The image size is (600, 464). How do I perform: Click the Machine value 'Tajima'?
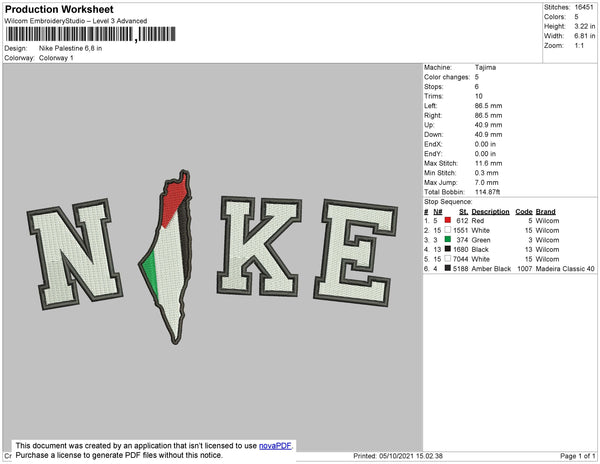[485, 67]
